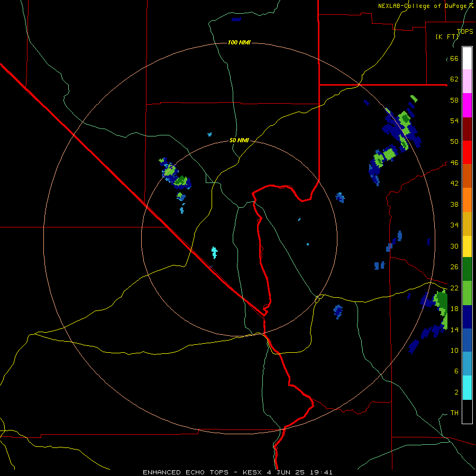Click the white swatch in the tops legend
Screen dimensions: 476x476
pyautogui.click(x=467, y=58)
